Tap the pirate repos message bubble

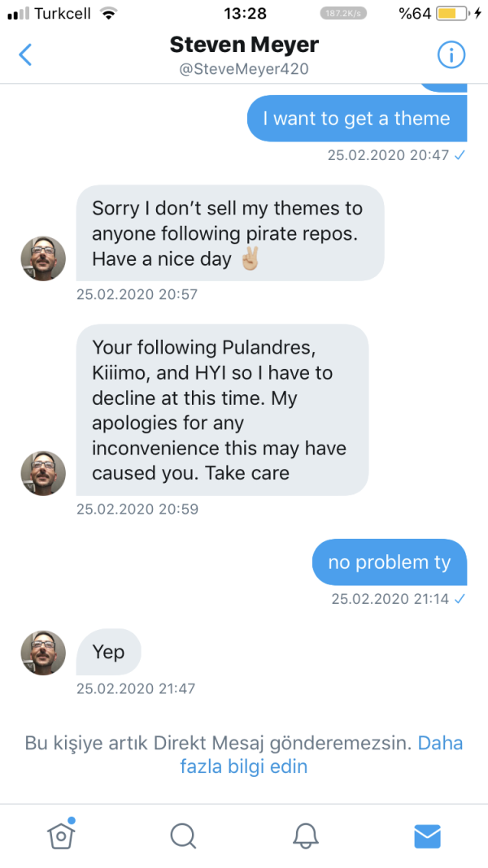coord(229,234)
